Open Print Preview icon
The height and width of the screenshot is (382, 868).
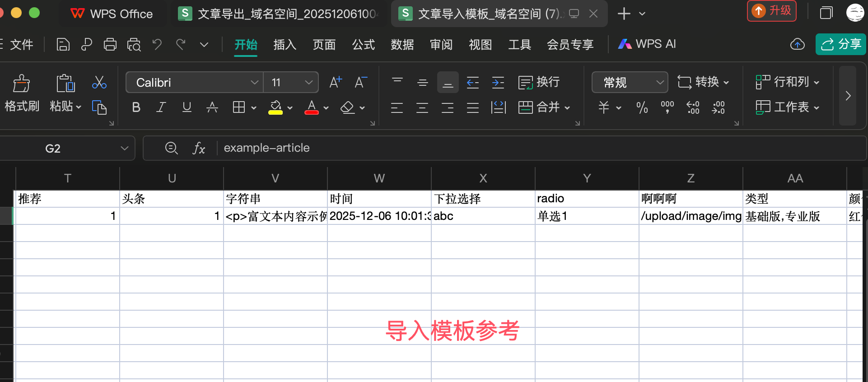(x=134, y=45)
